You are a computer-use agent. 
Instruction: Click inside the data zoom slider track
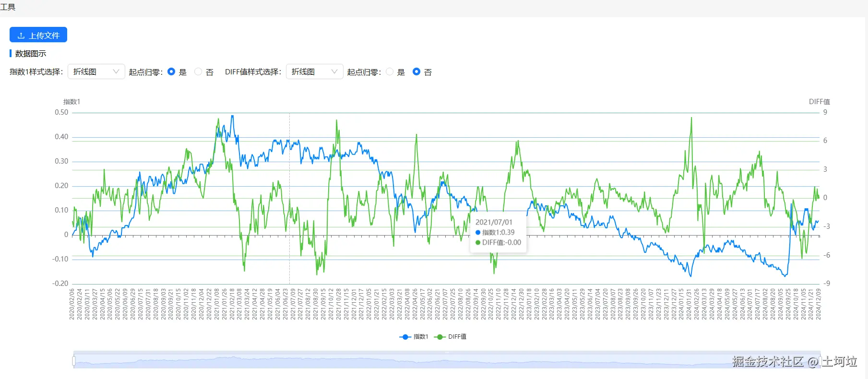pyautogui.click(x=447, y=361)
